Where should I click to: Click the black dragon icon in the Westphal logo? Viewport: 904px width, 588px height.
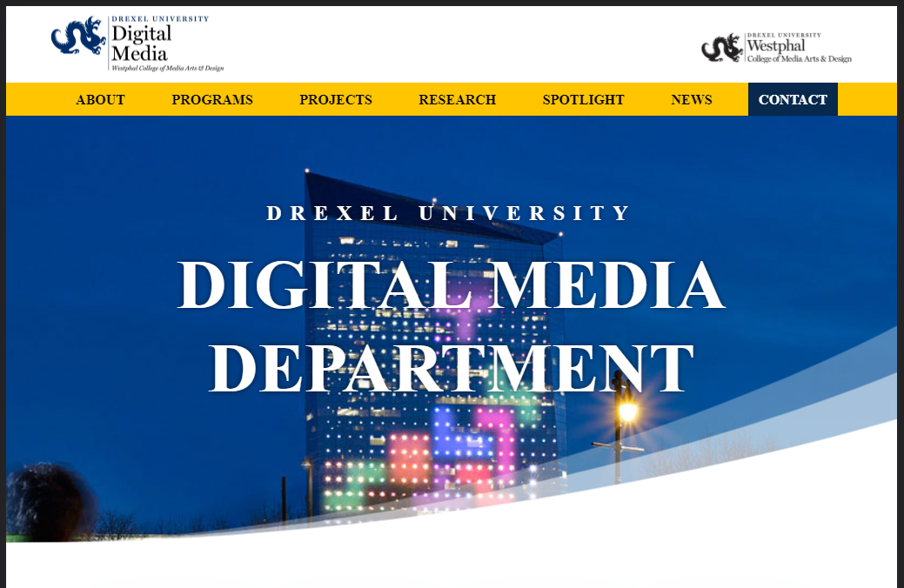tap(722, 48)
